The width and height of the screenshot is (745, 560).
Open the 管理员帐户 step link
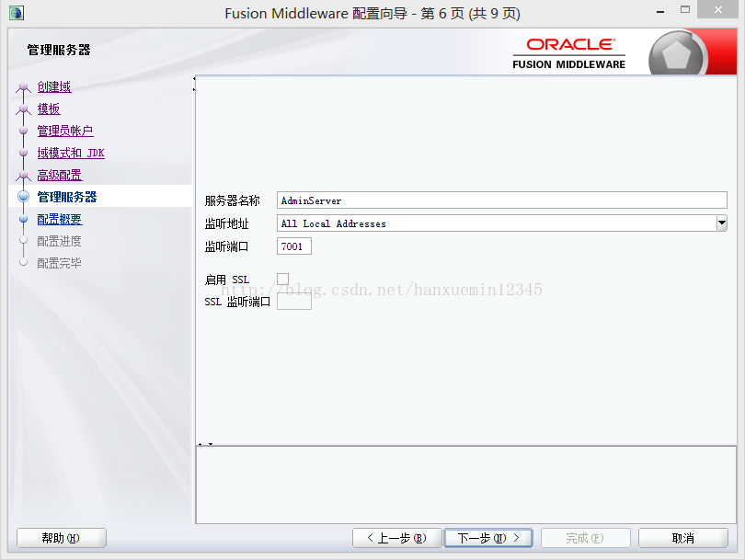pyautogui.click(x=65, y=131)
